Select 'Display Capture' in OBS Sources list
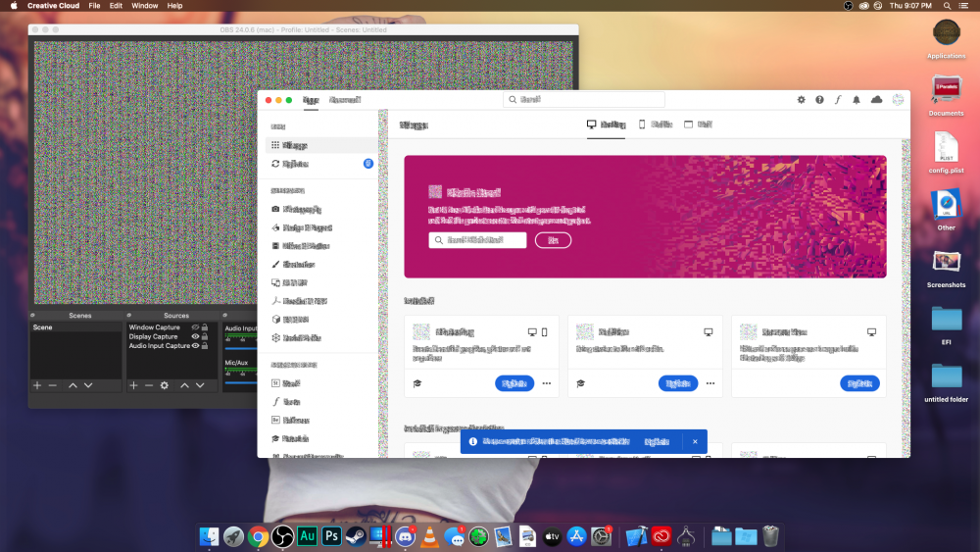Image resolution: width=980 pixels, height=552 pixels. pyautogui.click(x=153, y=336)
